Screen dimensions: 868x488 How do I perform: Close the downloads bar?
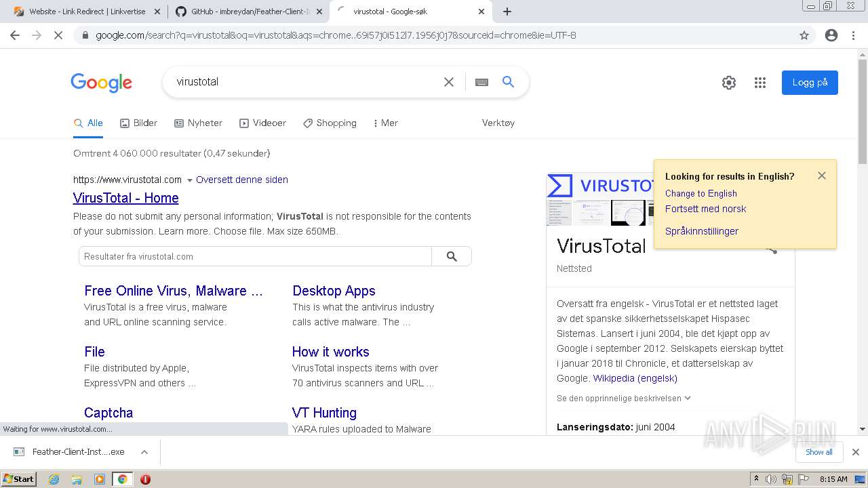point(856,452)
